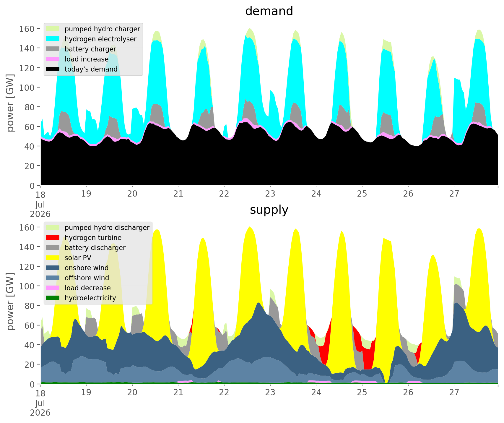Viewport: 504px width, 423px height.
Task: Select the "pumped hydro discharger" legend label
Action: [x=107, y=228]
